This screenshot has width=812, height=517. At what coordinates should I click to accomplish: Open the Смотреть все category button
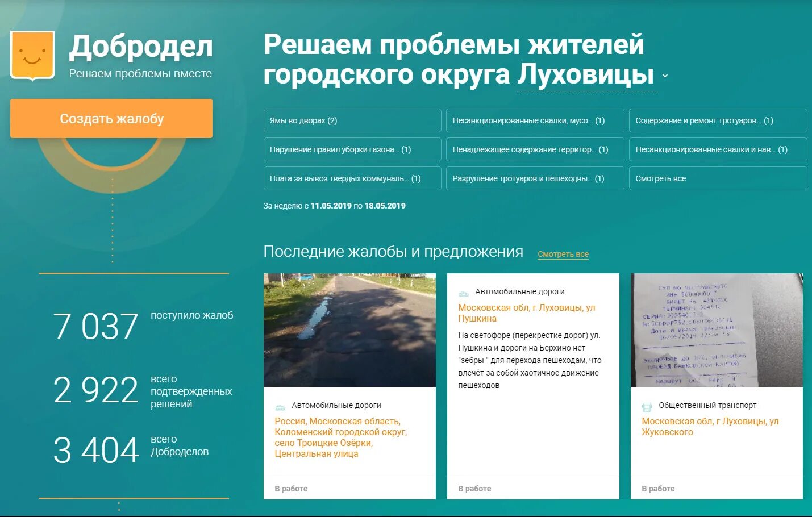coord(718,178)
